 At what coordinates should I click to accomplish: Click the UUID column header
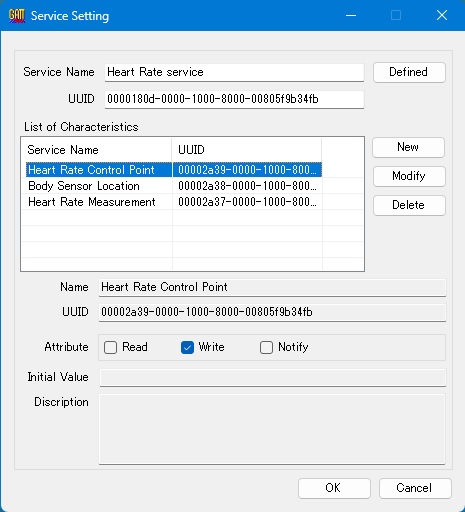247,150
